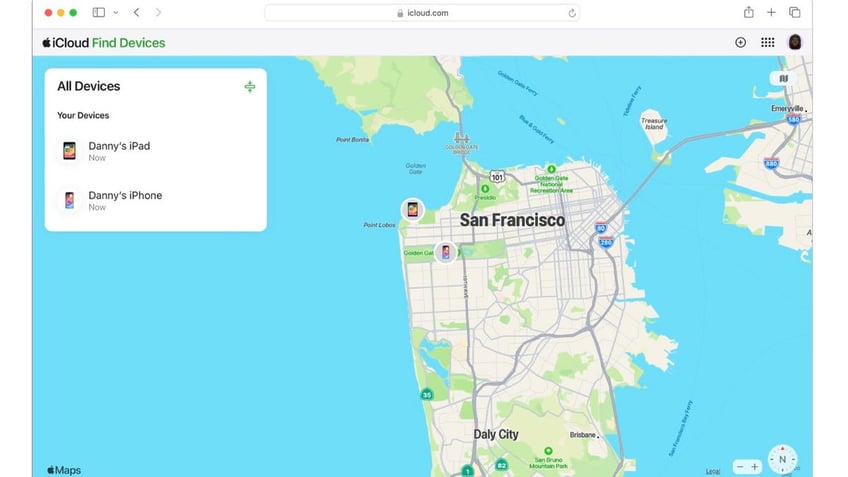Click the San Bruno Mountain Park marker
The width and height of the screenshot is (848, 477).
point(548,451)
